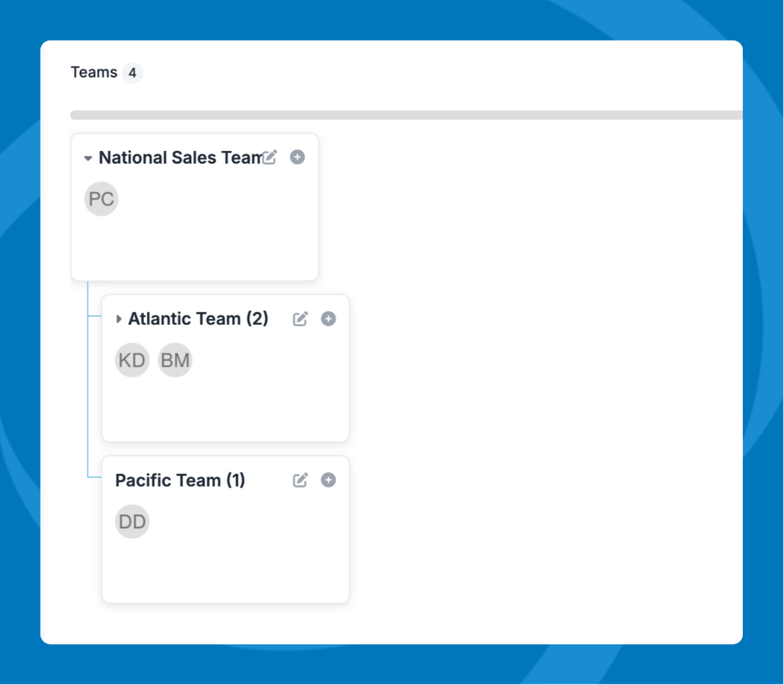Image resolution: width=784 pixels, height=685 pixels.
Task: Click the teams count badge showing 4
Action: tap(133, 73)
